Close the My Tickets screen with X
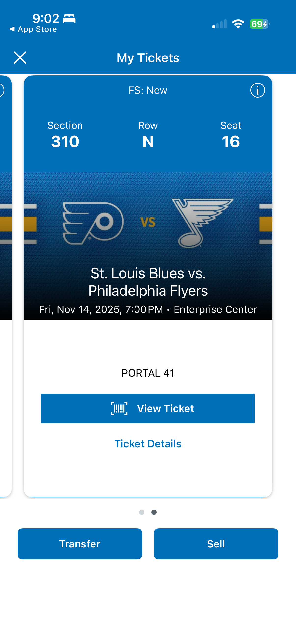 20,58
